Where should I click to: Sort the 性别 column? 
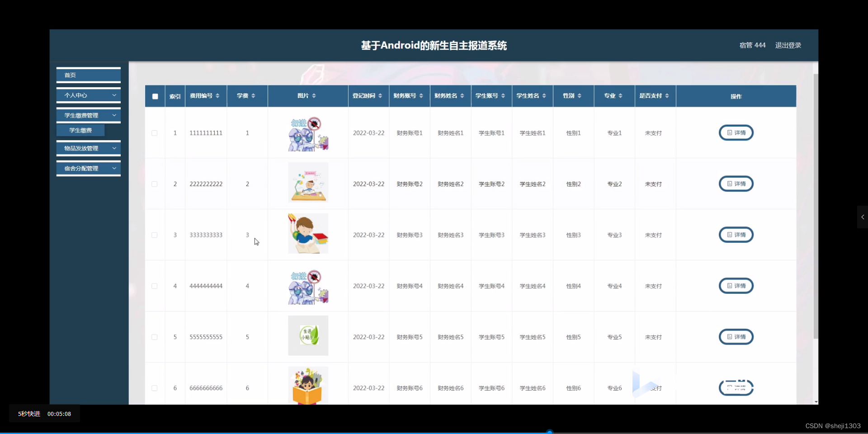(580, 96)
